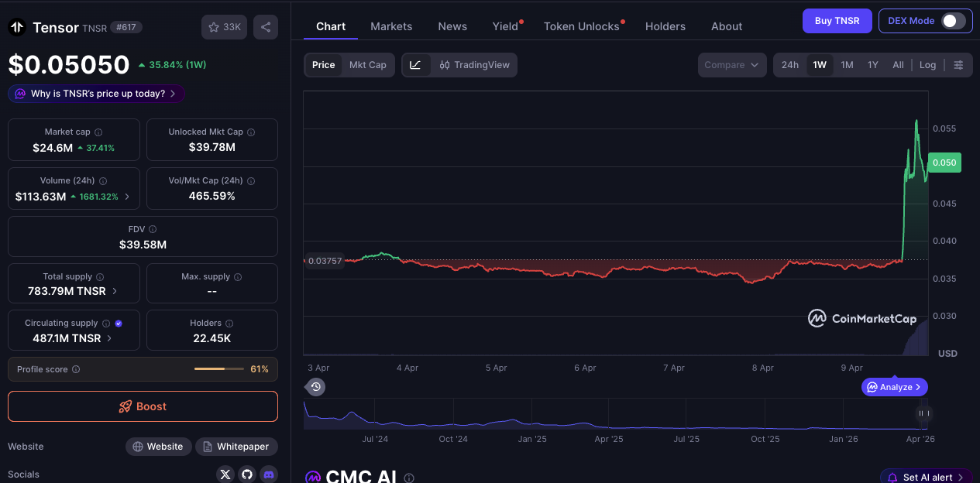Click the Buy TNSR button
The height and width of the screenshot is (483, 980).
tap(837, 21)
